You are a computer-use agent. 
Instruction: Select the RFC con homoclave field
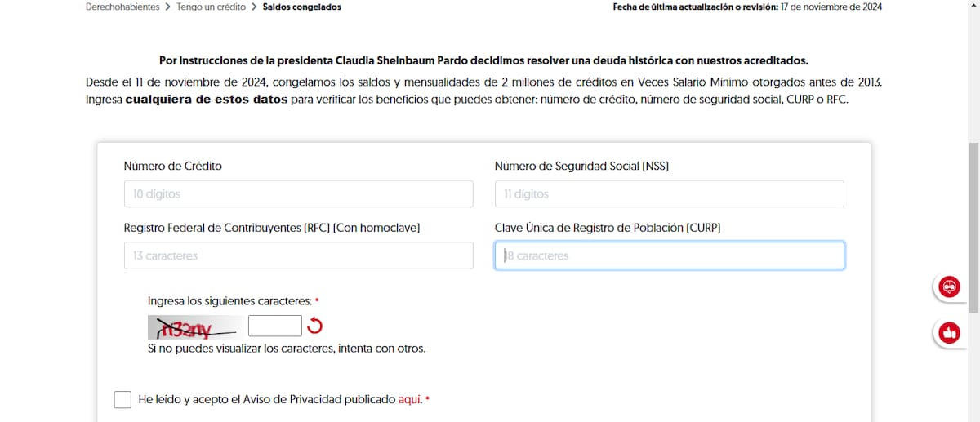click(x=298, y=255)
